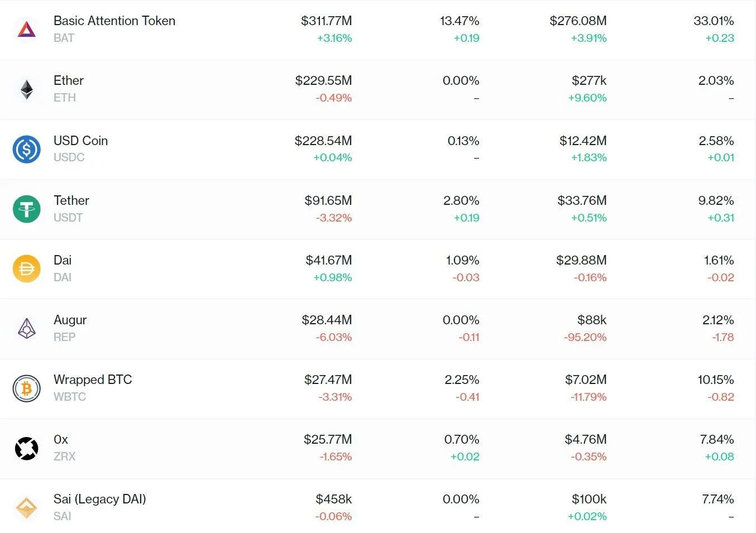The height and width of the screenshot is (533, 756).
Task: Click the $25.77M supply value
Action: point(328,439)
